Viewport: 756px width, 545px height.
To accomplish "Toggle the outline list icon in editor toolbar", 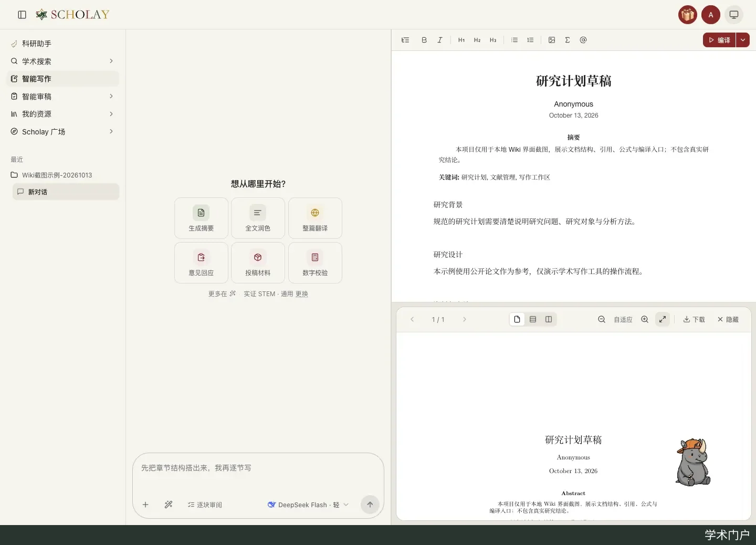I will click(x=405, y=40).
